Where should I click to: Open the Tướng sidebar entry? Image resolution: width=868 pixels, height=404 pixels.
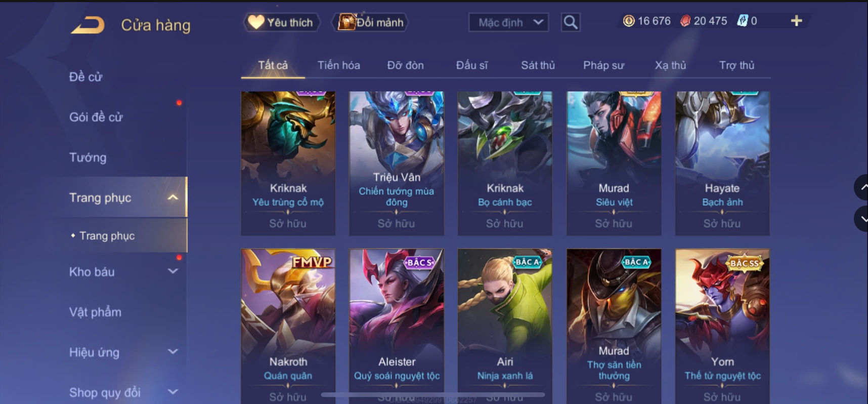(88, 157)
